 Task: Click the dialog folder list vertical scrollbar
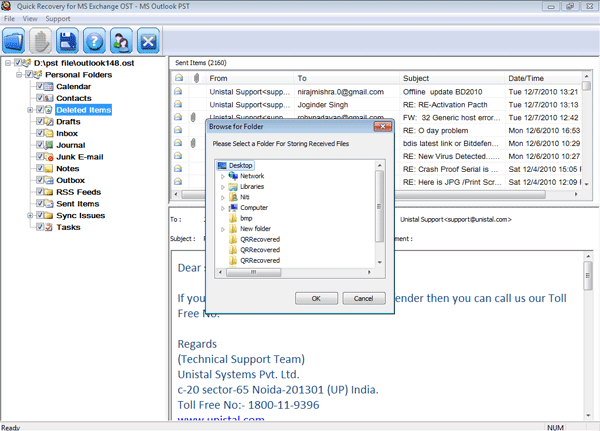click(379, 214)
